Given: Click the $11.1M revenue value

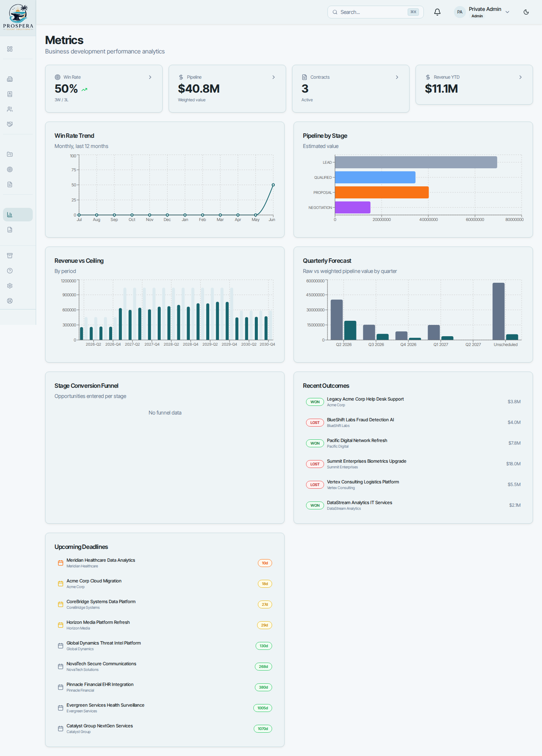Looking at the screenshot, I should 441,89.
